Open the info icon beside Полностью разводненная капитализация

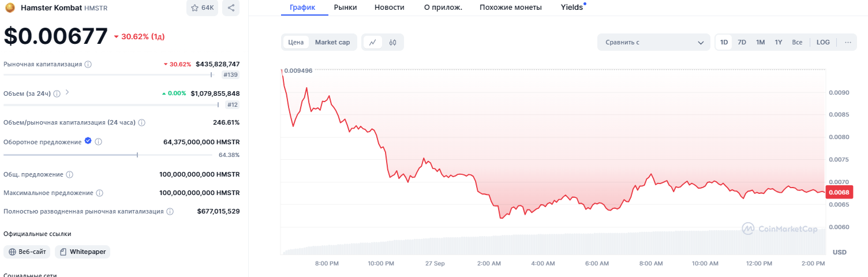tap(170, 212)
